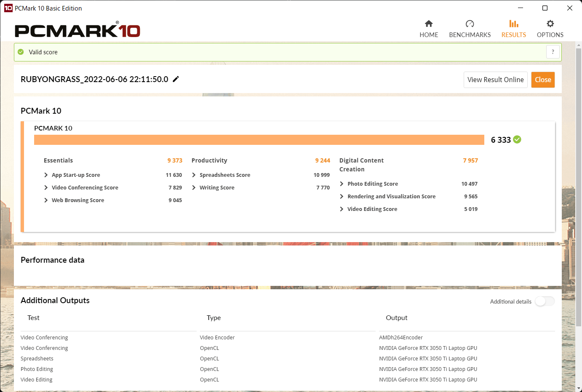Click the result name RUBYONGRASS_2022-06-06

click(x=94, y=79)
